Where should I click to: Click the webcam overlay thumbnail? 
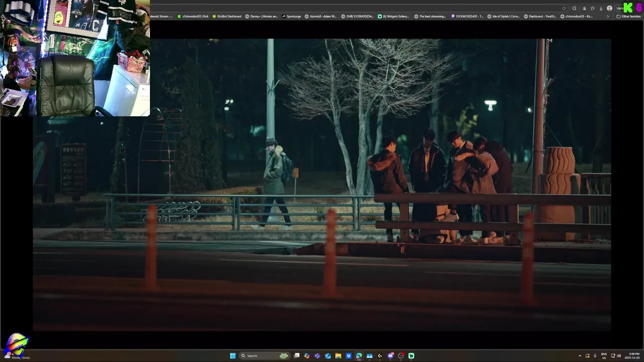tap(75, 58)
